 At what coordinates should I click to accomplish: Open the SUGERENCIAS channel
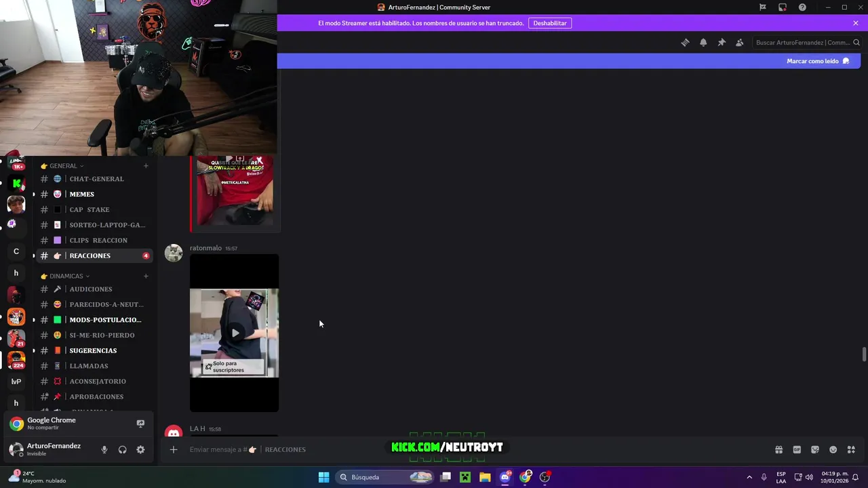pyautogui.click(x=94, y=351)
